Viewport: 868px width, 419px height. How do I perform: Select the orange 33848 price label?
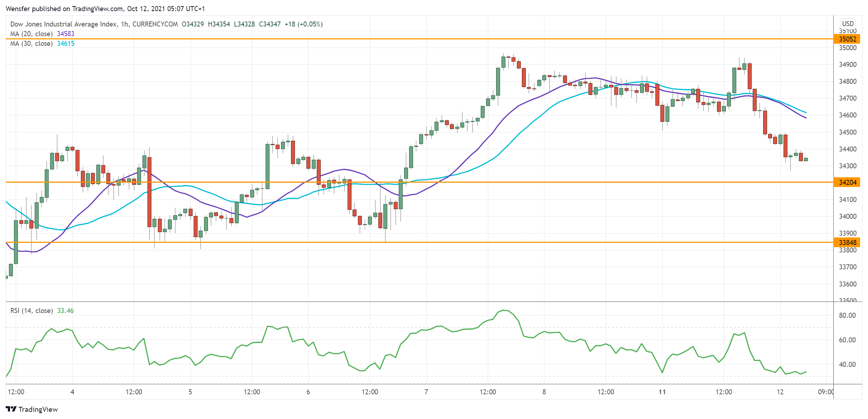click(x=847, y=242)
